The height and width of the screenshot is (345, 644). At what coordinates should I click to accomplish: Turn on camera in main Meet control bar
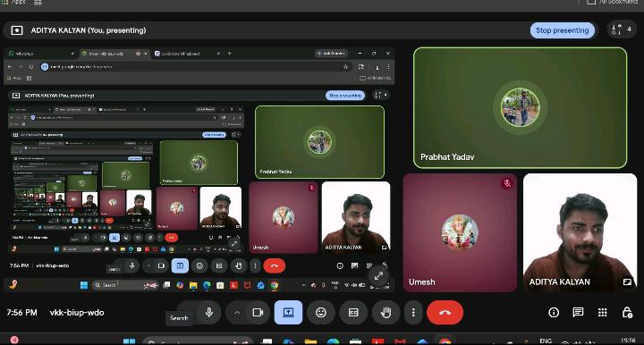(x=258, y=313)
